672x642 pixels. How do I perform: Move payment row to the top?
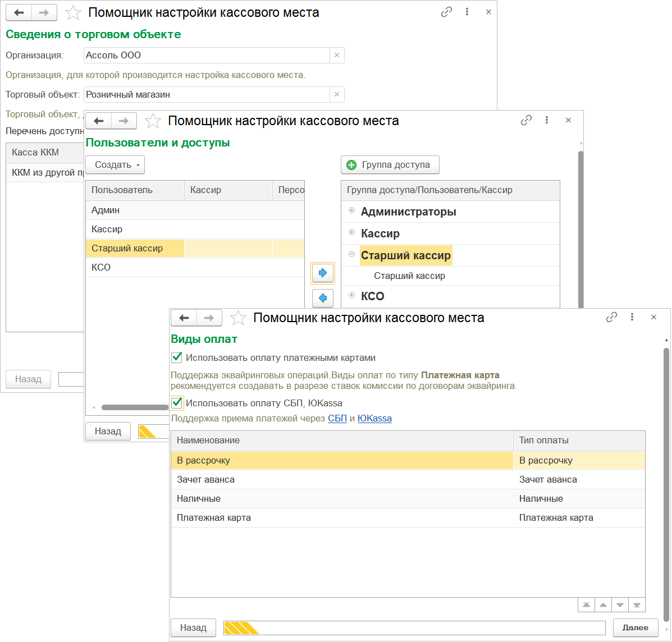pos(586,605)
